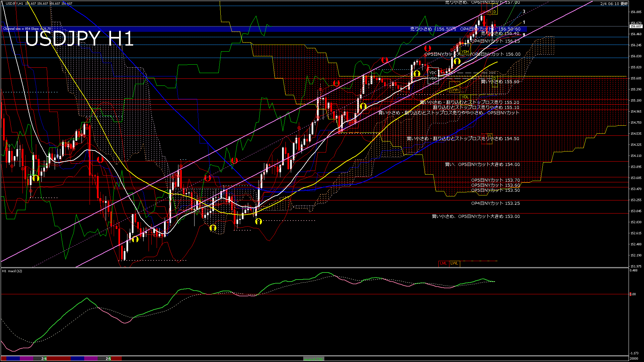The width and height of the screenshot is (644, 362).
Task: Click the current price tag 156.607
Action: click(x=636, y=26)
